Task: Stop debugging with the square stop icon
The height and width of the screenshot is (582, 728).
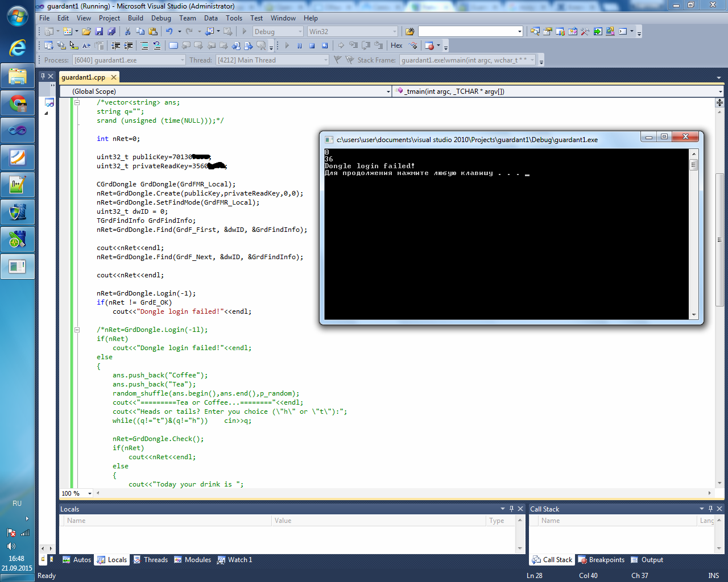Action: click(x=312, y=45)
